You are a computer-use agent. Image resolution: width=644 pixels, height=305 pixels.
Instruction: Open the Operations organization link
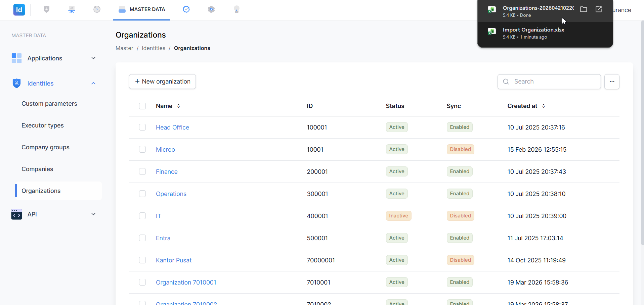tap(171, 194)
